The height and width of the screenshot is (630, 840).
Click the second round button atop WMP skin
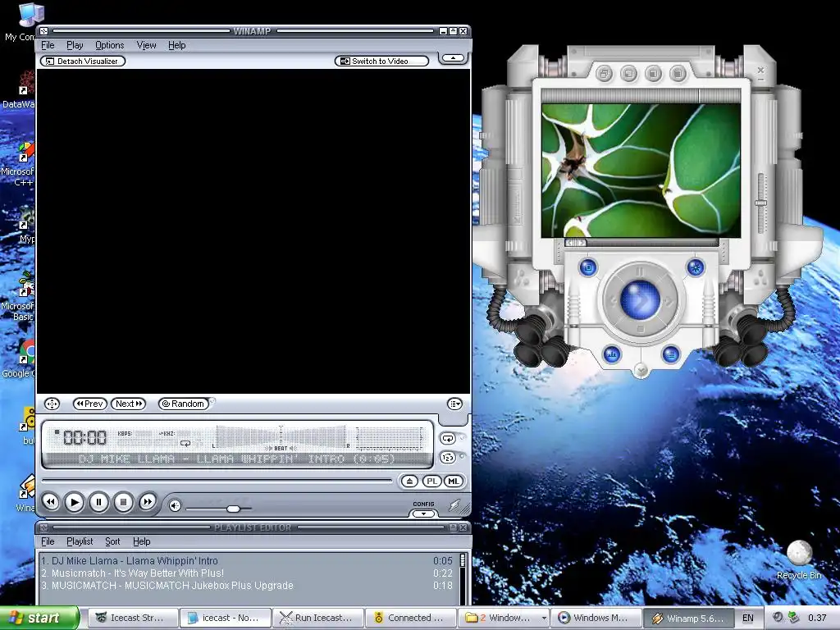629,73
